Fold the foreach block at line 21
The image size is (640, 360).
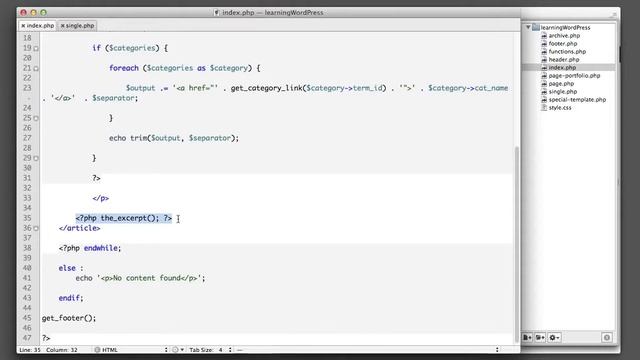click(x=36, y=69)
